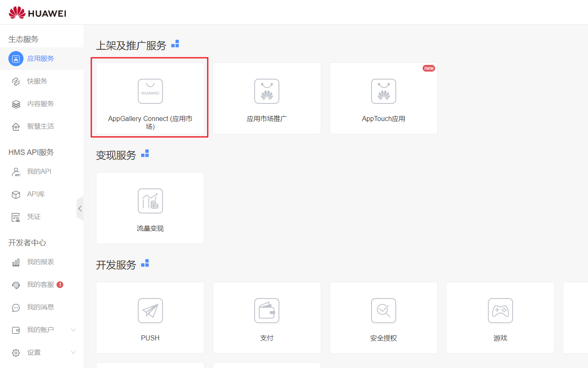The image size is (588, 368).
Task: Expand the 设置 chevron
Action: coord(73,353)
